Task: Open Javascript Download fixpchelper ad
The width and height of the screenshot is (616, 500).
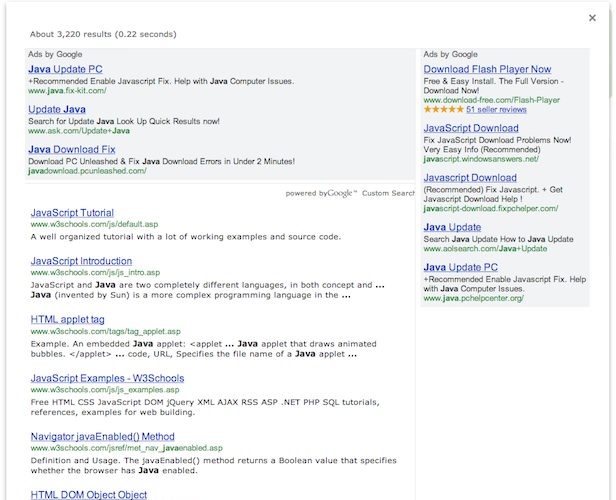Action: point(470,178)
